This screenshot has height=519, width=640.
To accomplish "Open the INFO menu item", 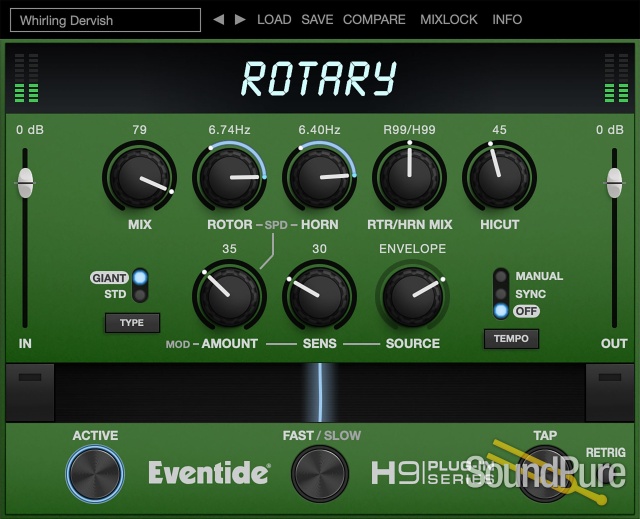I will 507,19.
